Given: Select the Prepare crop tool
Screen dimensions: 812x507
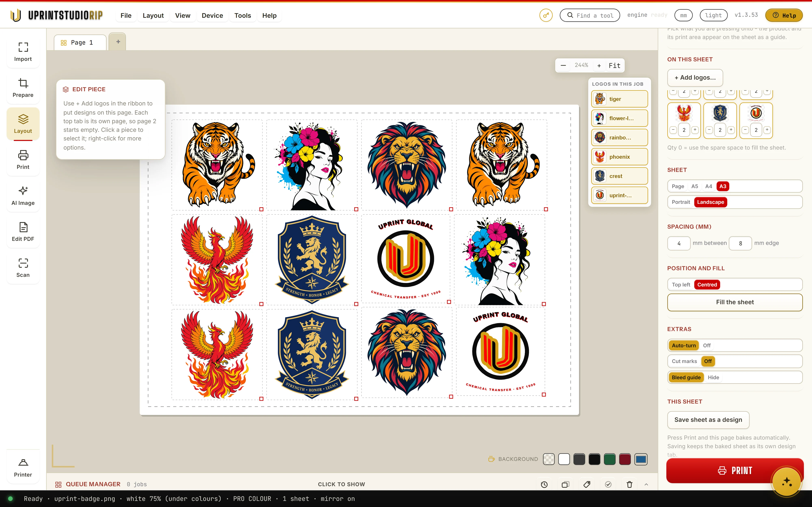Looking at the screenshot, I should click(x=23, y=88).
